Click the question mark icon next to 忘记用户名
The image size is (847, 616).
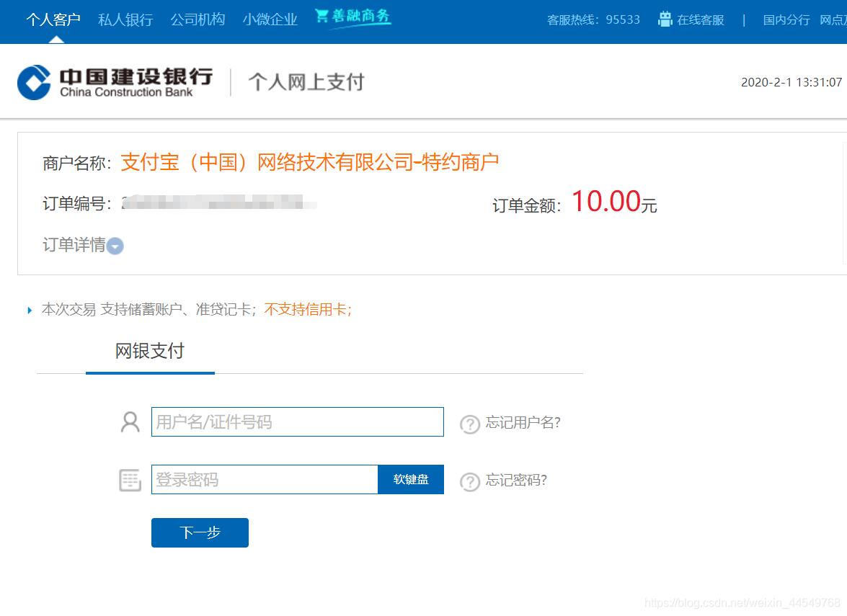pyautogui.click(x=470, y=424)
